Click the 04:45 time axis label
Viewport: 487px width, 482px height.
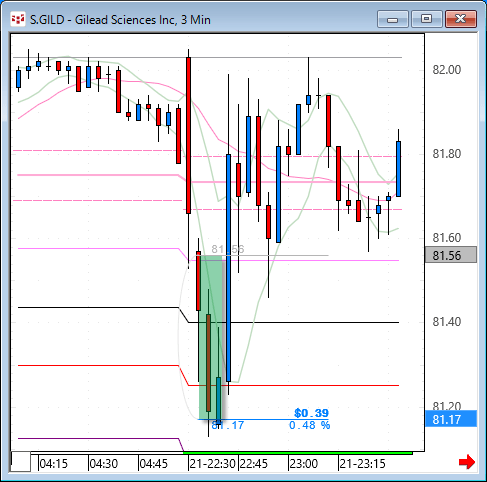tap(154, 463)
